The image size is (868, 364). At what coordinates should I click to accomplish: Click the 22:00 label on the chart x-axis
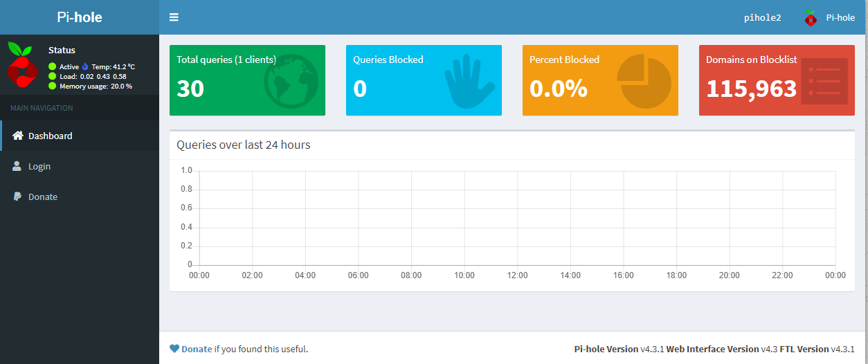coord(782,275)
